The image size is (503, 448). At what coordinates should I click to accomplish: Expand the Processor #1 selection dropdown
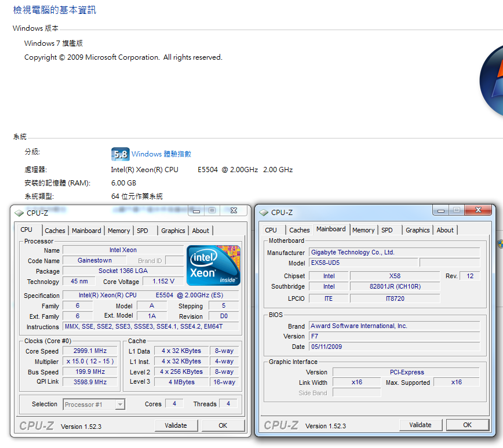(121, 405)
